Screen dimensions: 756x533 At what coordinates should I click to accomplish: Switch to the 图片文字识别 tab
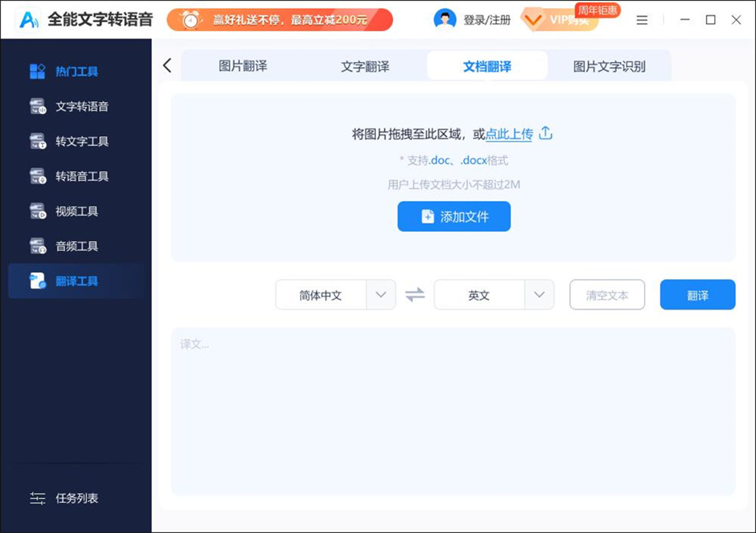[609, 66]
